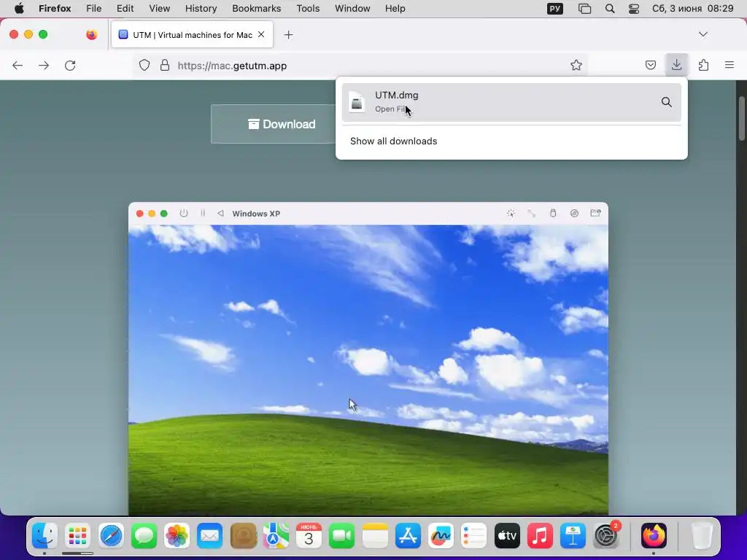Click capture cursor icon in XP window

pos(511,214)
